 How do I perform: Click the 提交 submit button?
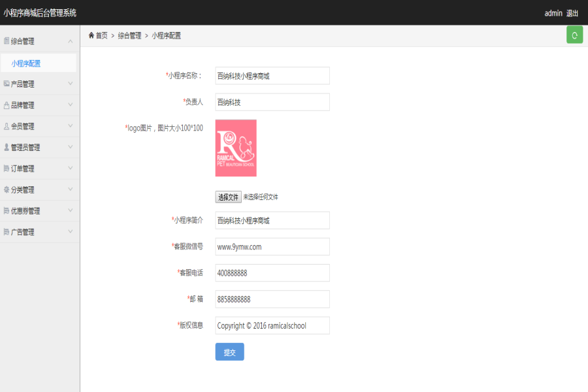tap(229, 352)
